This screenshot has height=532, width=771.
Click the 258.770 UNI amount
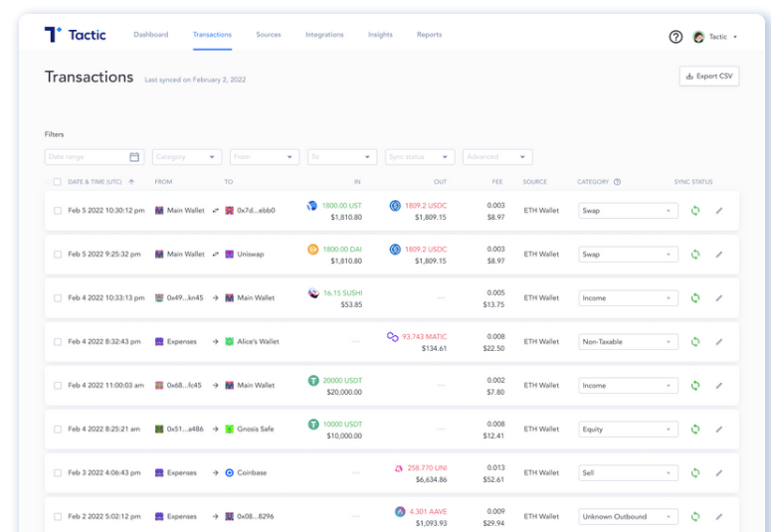coord(427,468)
